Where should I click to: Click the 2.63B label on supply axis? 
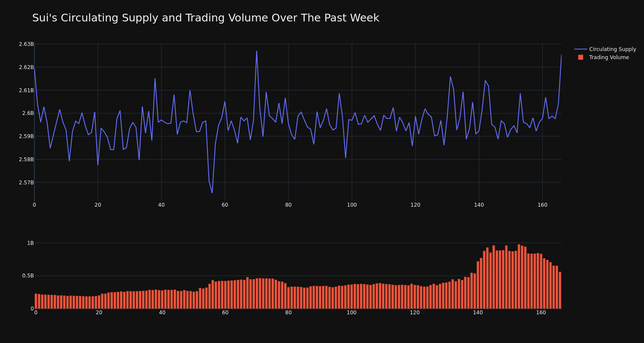point(26,44)
